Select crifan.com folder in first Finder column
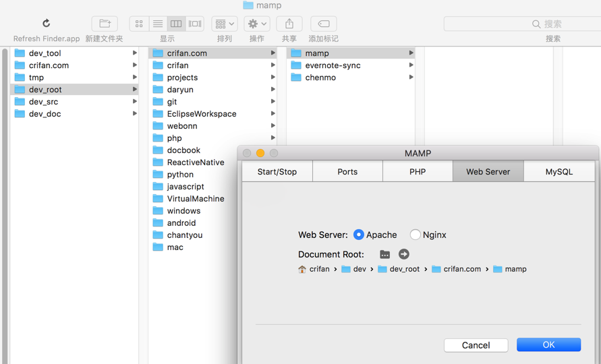The image size is (601, 364). tap(74, 65)
